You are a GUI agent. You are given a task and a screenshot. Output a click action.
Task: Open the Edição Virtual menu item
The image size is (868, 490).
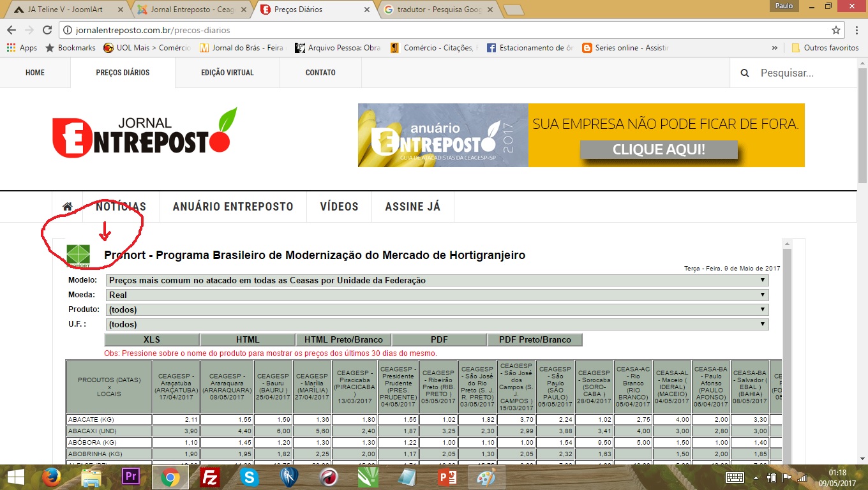[227, 73]
